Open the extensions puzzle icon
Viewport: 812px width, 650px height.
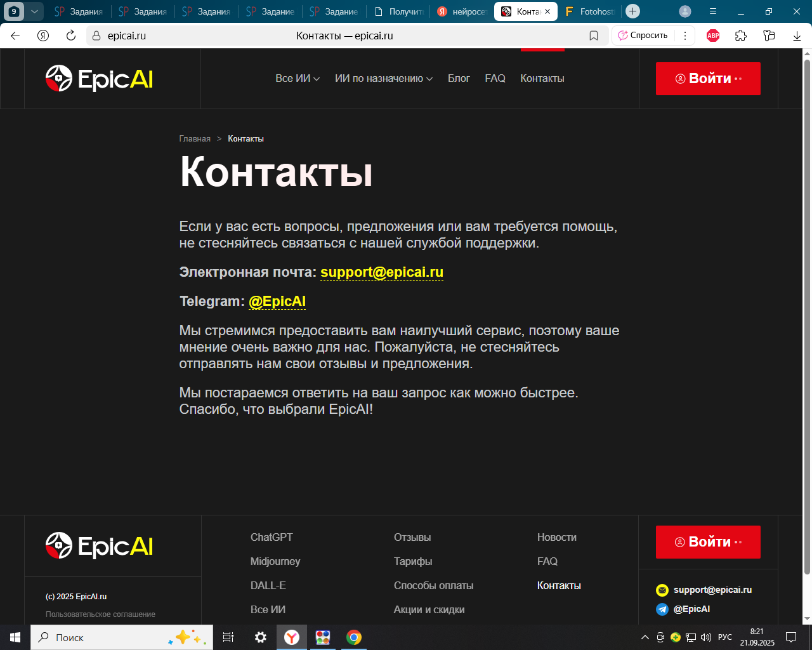[741, 36]
